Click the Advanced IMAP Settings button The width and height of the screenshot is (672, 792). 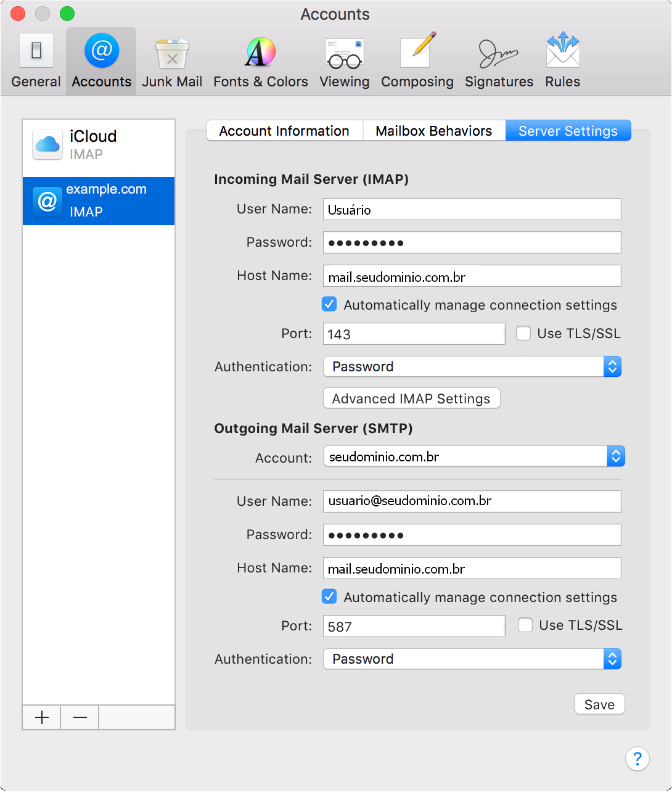click(411, 398)
